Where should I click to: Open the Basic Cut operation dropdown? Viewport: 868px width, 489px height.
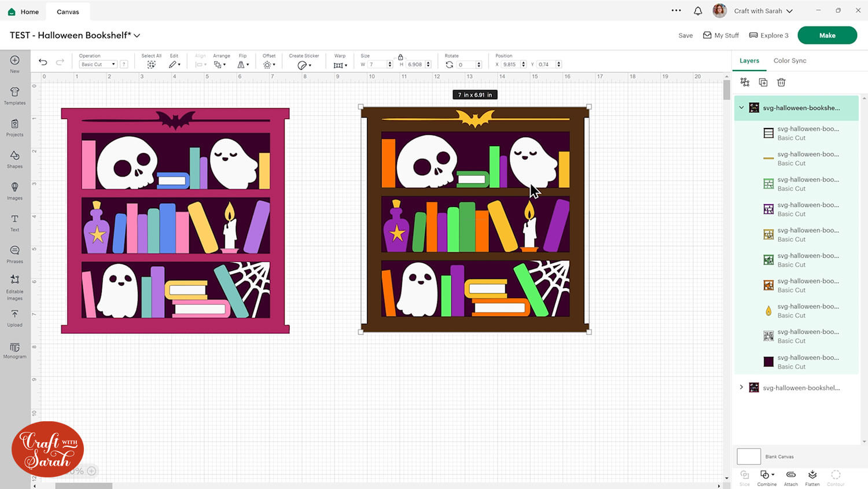pos(97,64)
